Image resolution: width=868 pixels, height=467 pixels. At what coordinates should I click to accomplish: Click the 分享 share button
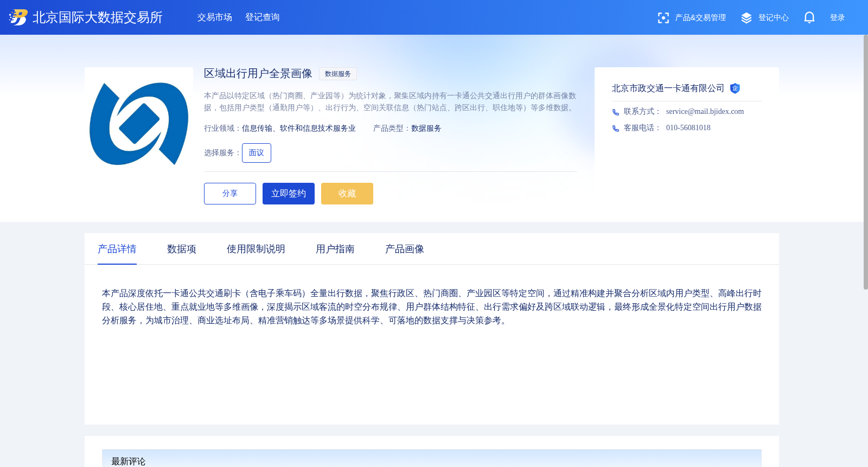click(x=230, y=194)
